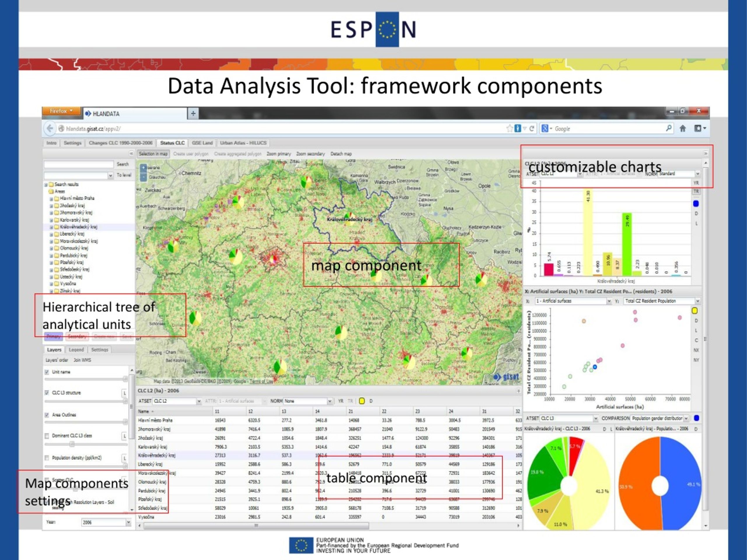The height and width of the screenshot is (560, 747).
Task: Zoom in on the map with plus control
Action: (144, 167)
